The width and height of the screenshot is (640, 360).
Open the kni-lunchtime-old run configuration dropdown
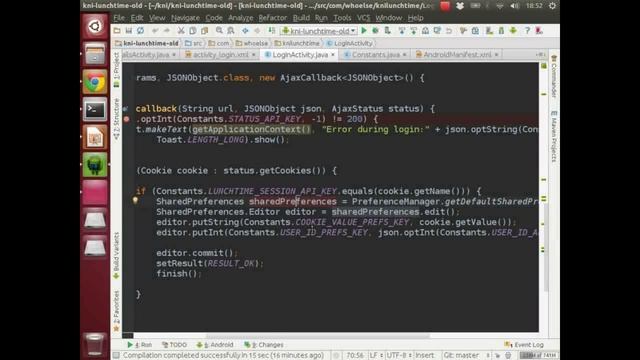(319, 31)
